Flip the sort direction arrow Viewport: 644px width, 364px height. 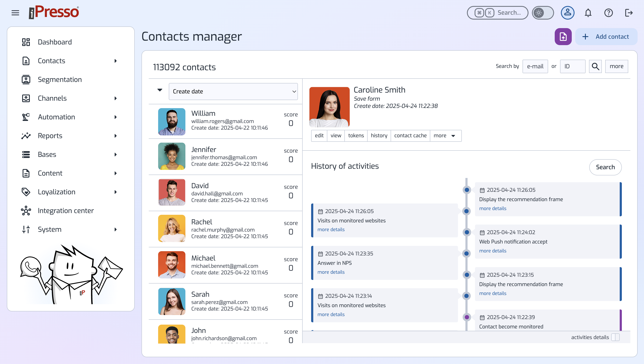click(x=160, y=90)
